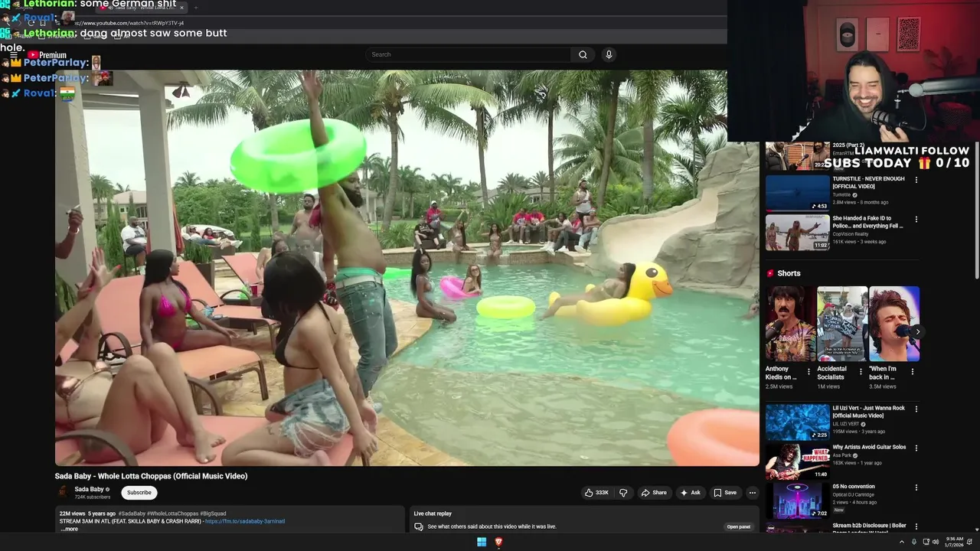Screen dimensions: 980x551
Task: Open Anthony Kiedis short thumbnail
Action: (790, 324)
